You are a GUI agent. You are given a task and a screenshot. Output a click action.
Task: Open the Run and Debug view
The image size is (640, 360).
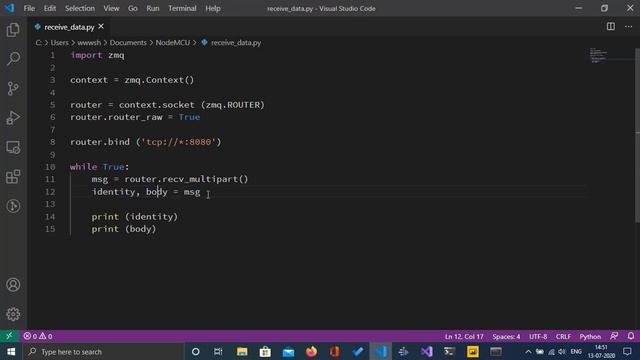(13, 118)
